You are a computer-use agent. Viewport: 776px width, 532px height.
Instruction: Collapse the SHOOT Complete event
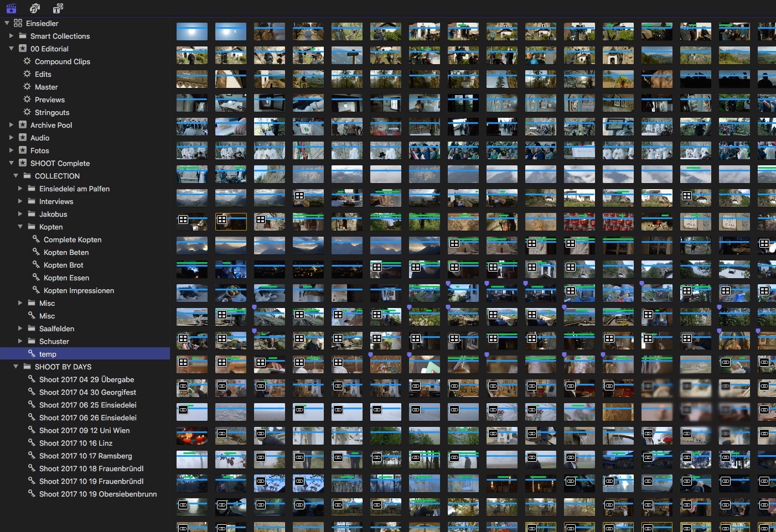tap(11, 163)
